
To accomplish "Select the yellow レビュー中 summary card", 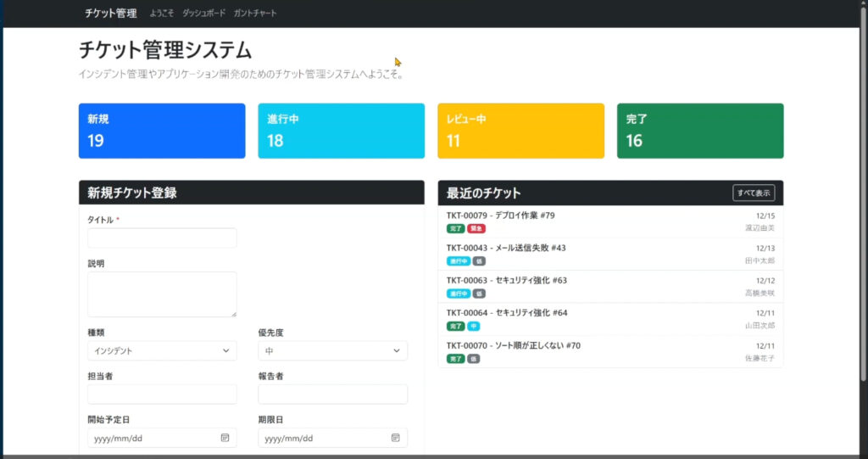I will (x=520, y=131).
